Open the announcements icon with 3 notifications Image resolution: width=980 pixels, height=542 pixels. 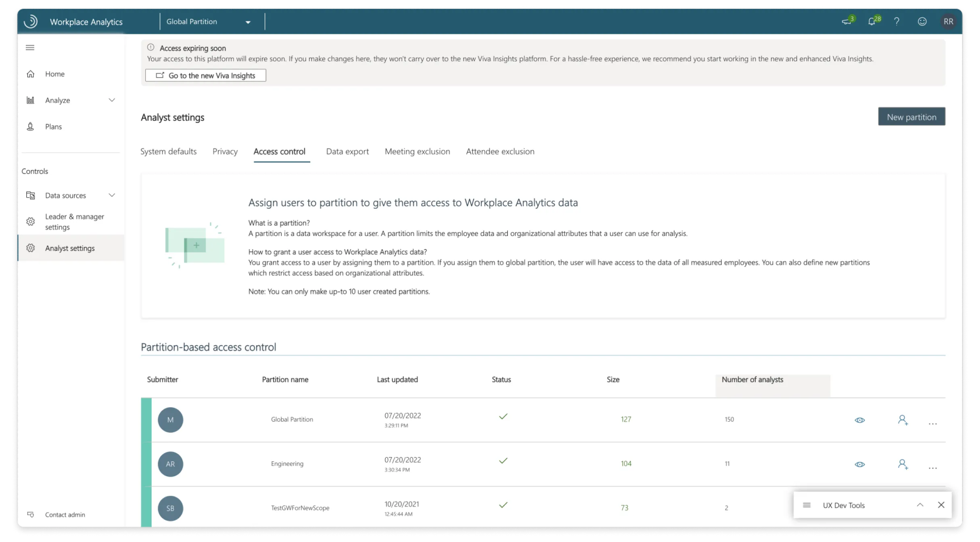(x=847, y=21)
